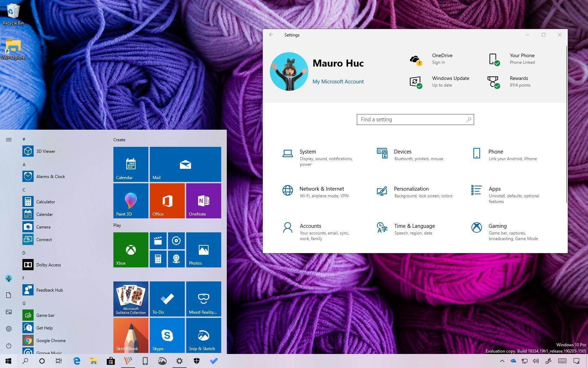Launch Paint 3D tile

point(131,201)
